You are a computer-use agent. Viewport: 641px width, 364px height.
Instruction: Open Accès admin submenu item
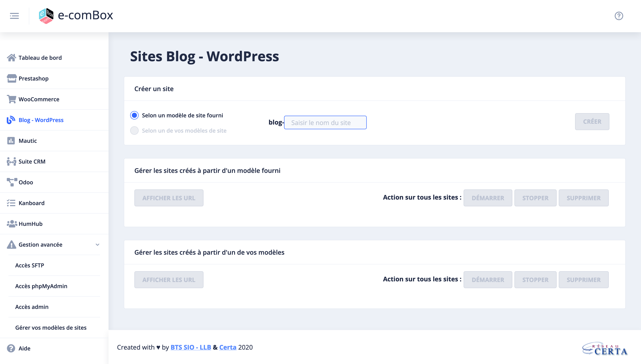click(x=54, y=307)
